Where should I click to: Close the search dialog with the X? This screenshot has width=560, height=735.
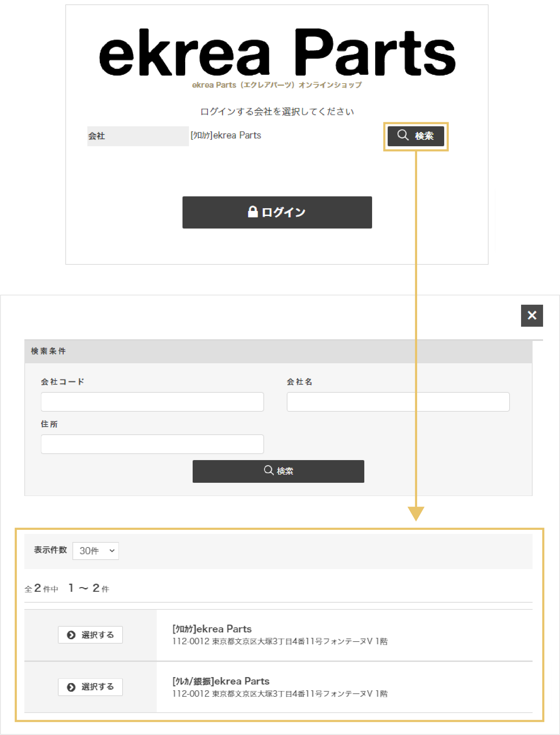coord(532,316)
